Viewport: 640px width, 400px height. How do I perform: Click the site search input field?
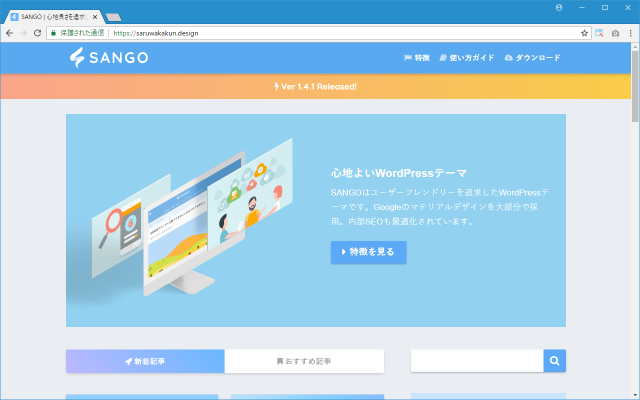click(x=477, y=360)
